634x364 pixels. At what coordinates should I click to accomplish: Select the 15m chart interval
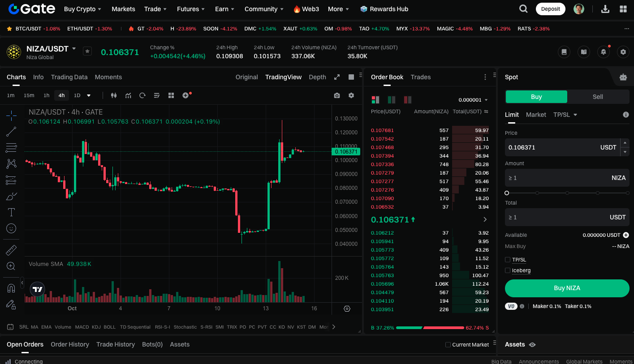(29, 95)
